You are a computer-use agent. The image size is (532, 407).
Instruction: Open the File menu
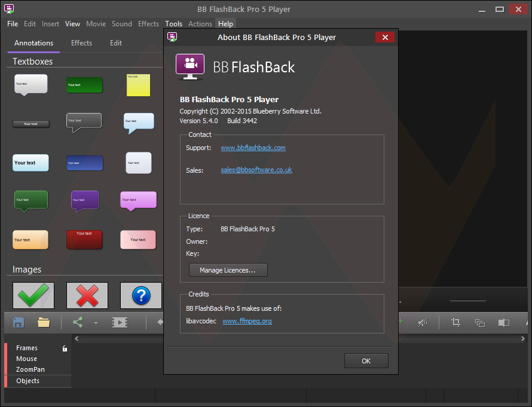13,24
